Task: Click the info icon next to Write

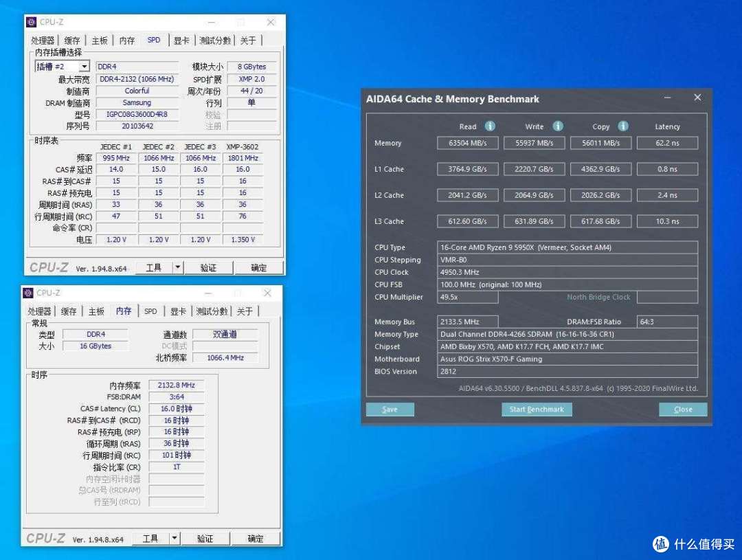Action: coord(558,126)
